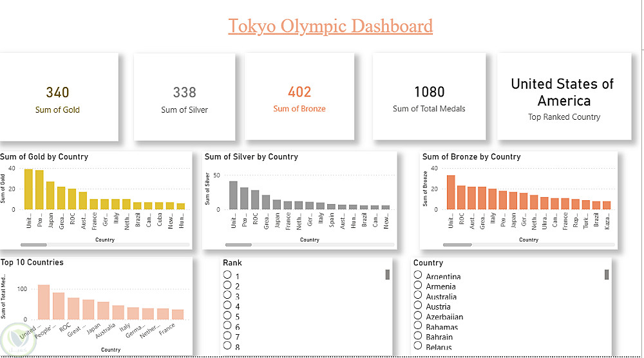The height and width of the screenshot is (358, 644).
Task: Filter by Bahrain in Country slicer
Action: pyautogui.click(x=418, y=335)
